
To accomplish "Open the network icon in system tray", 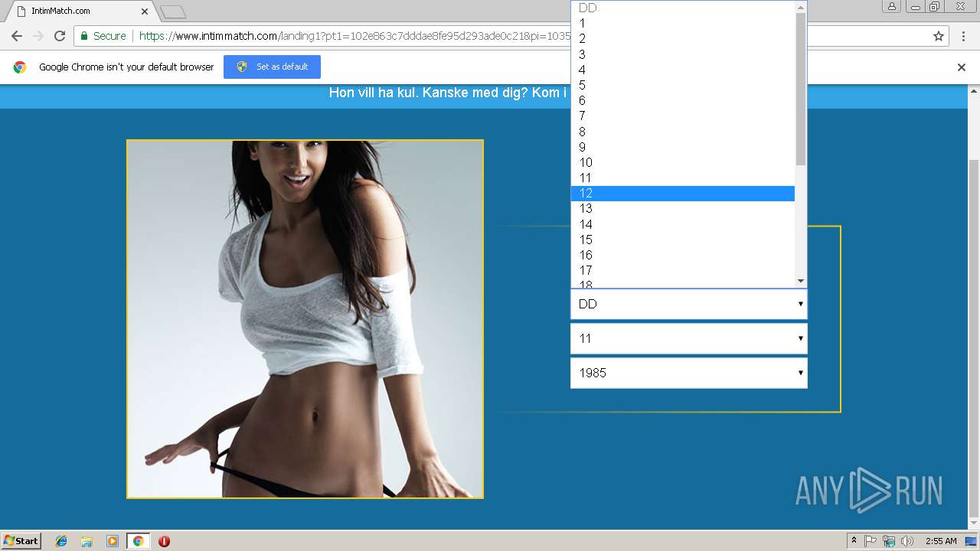I will 889,541.
